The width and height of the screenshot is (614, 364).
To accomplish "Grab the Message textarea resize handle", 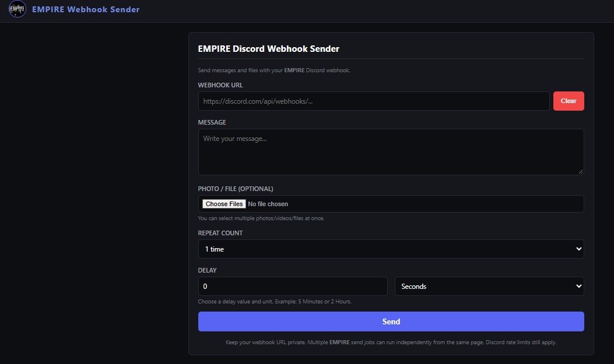I will [580, 171].
